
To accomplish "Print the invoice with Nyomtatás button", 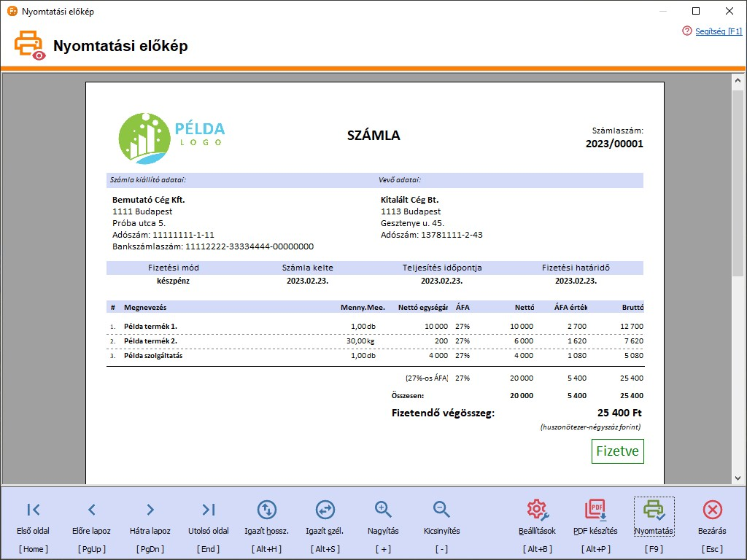I will pos(654,510).
